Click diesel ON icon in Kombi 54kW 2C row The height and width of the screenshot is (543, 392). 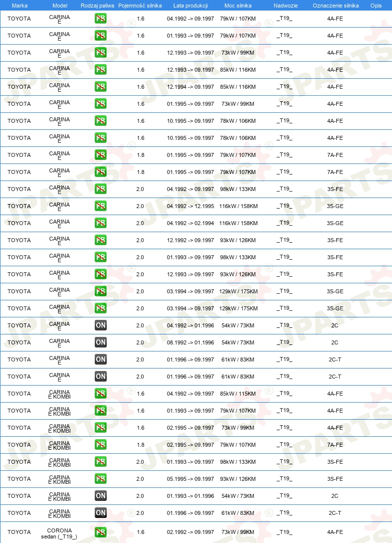(100, 495)
